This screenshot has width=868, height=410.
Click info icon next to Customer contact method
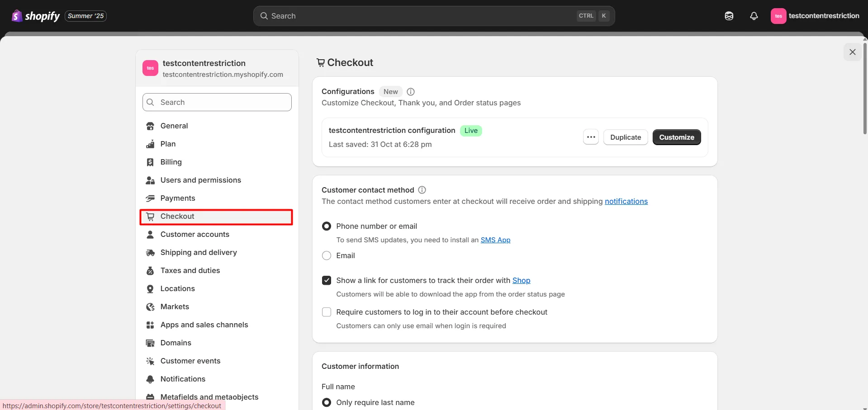422,190
